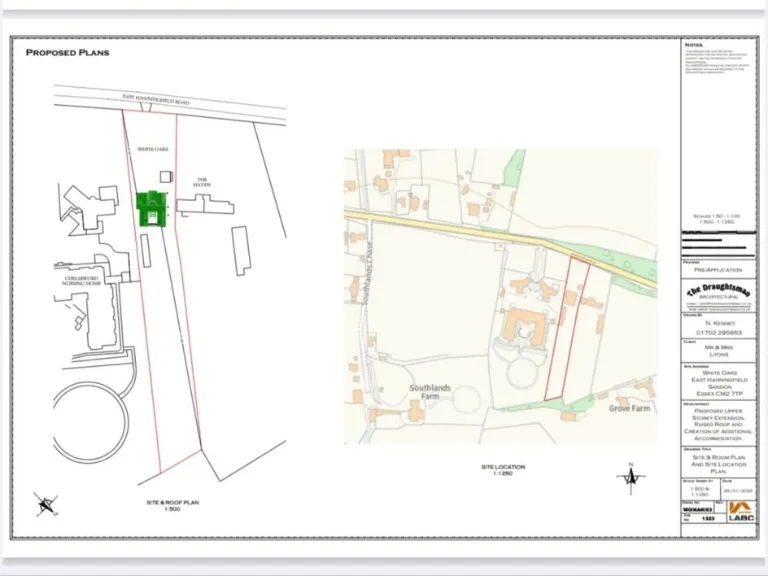Click the Site Location 1:1250 caption
Screen dimensions: 768x576
point(500,470)
